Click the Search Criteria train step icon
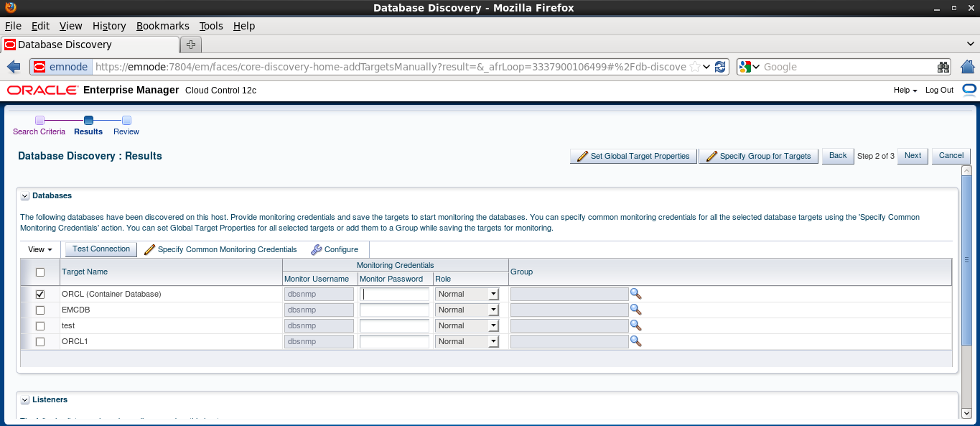980x426 pixels. click(x=39, y=121)
